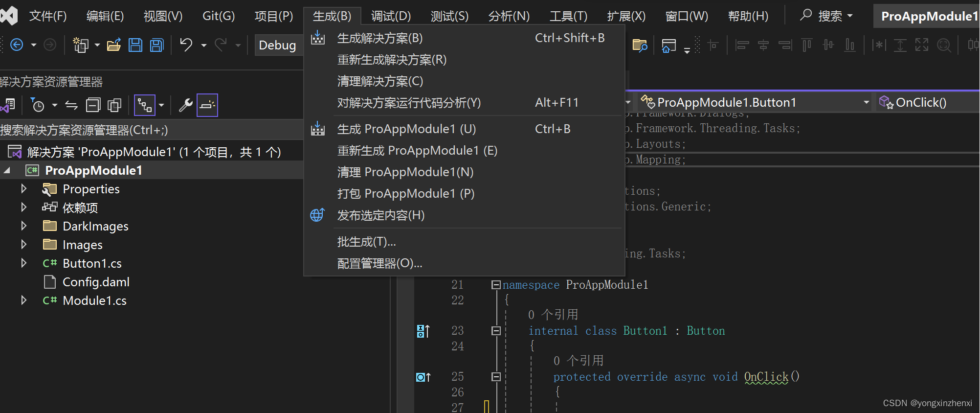
Task: Collapse the OnClick method code block
Action: (496, 377)
